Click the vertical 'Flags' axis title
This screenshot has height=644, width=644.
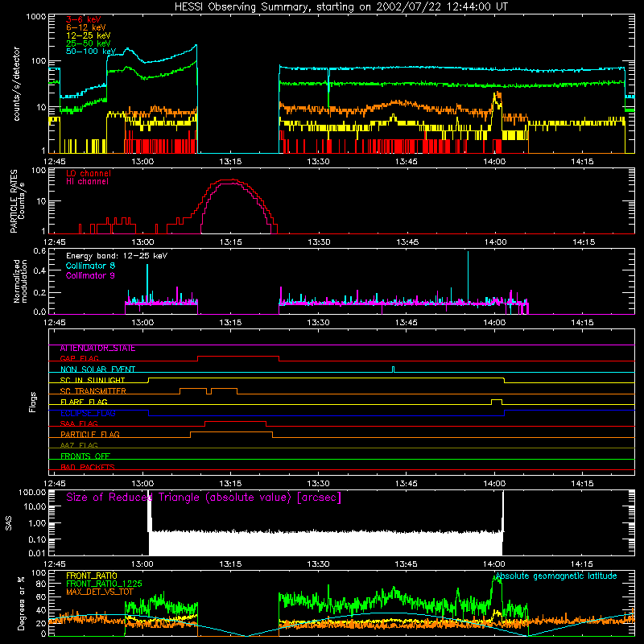(32, 402)
